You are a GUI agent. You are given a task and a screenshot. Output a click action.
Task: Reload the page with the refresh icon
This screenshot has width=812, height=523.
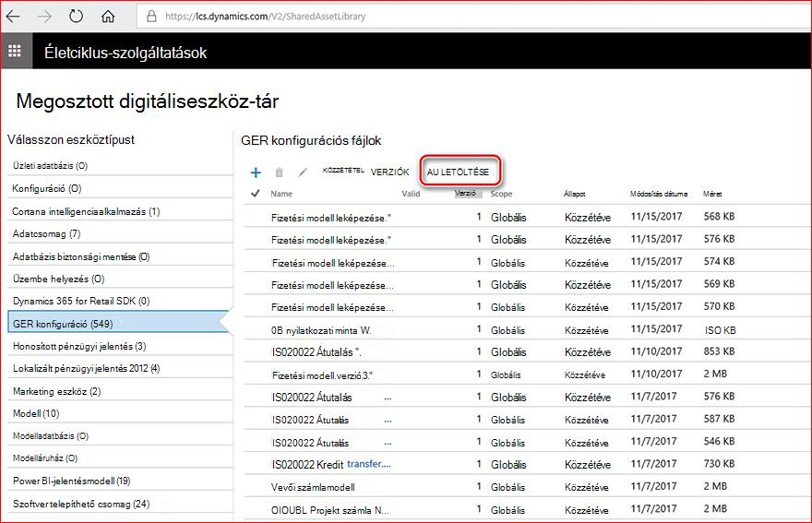click(x=76, y=16)
